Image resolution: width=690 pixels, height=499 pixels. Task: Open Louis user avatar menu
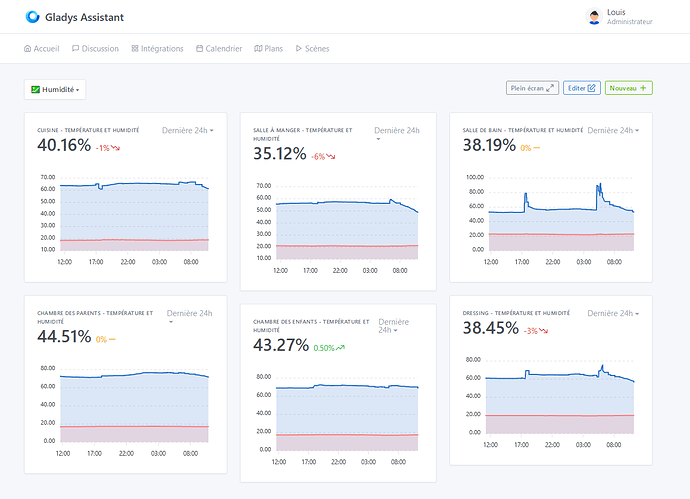click(x=594, y=17)
